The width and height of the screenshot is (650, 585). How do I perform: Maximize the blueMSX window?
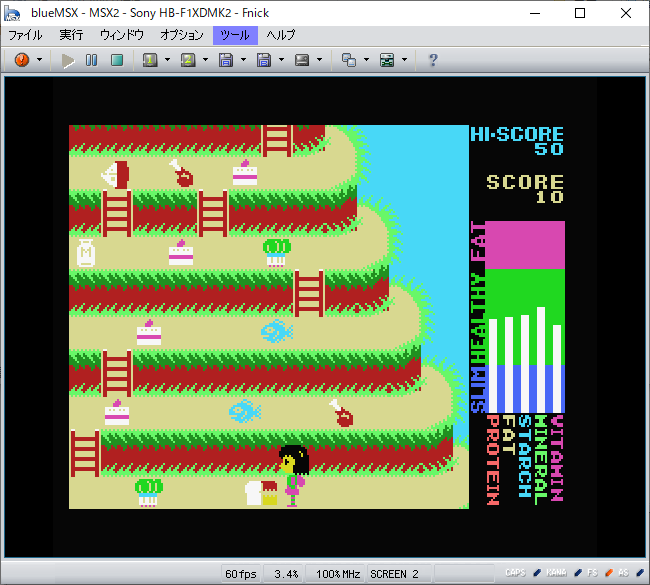[580, 13]
